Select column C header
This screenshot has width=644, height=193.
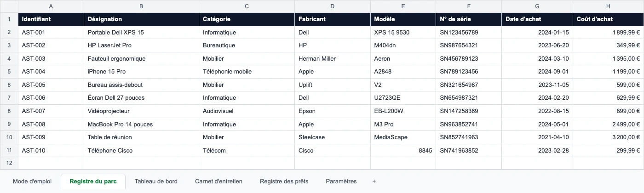point(247,6)
